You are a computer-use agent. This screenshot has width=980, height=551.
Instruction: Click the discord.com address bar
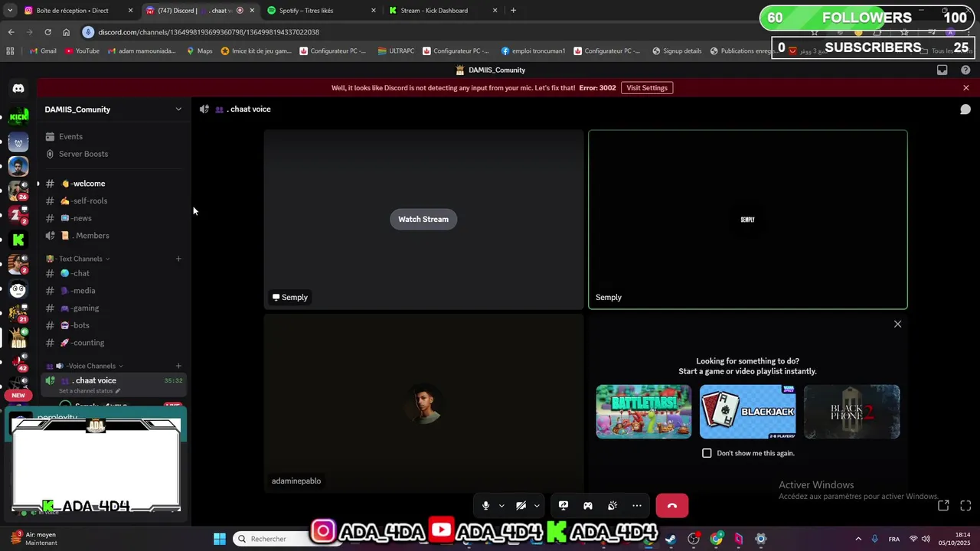point(208,32)
